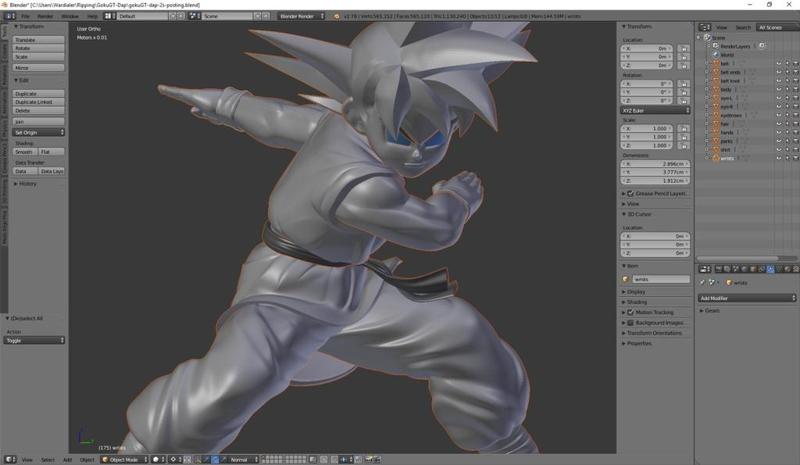Open the Modifiers wrench properties tab
Screen dimensions: 800x465
(770, 269)
